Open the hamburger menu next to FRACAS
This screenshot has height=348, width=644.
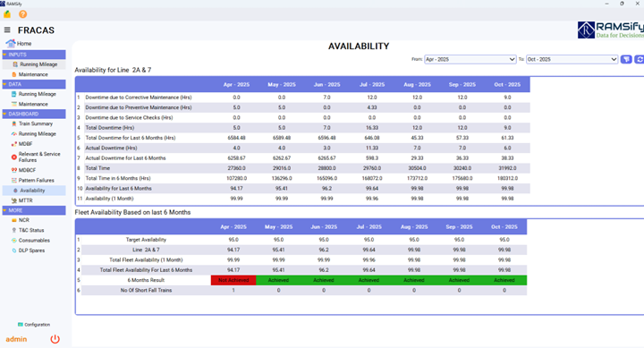pos(7,30)
